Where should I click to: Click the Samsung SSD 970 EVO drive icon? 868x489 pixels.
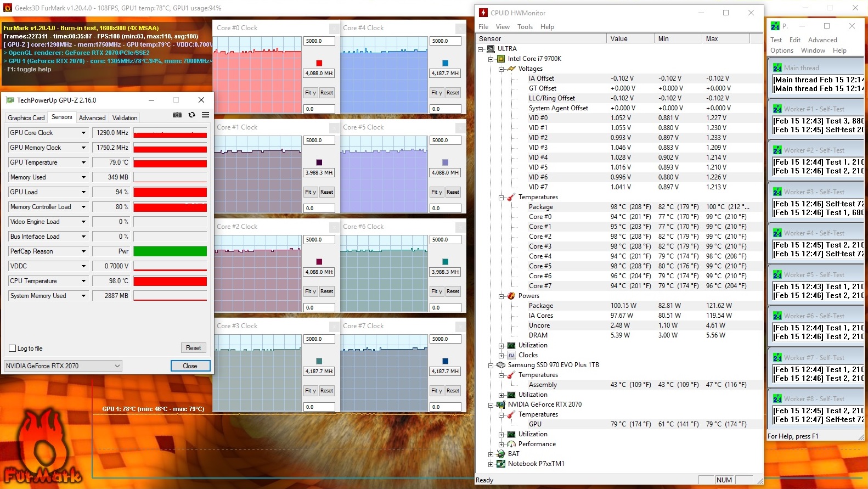(x=500, y=365)
